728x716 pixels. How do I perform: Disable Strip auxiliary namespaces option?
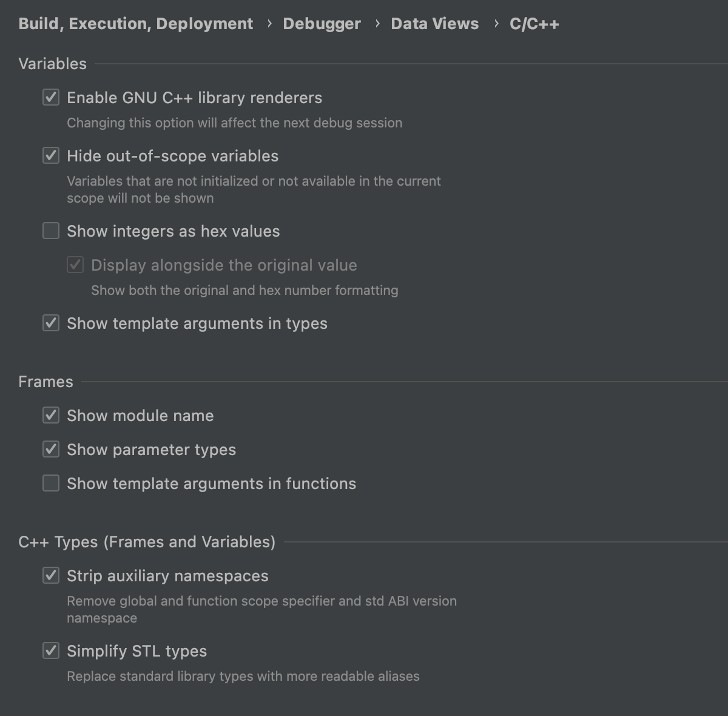pyautogui.click(x=51, y=576)
